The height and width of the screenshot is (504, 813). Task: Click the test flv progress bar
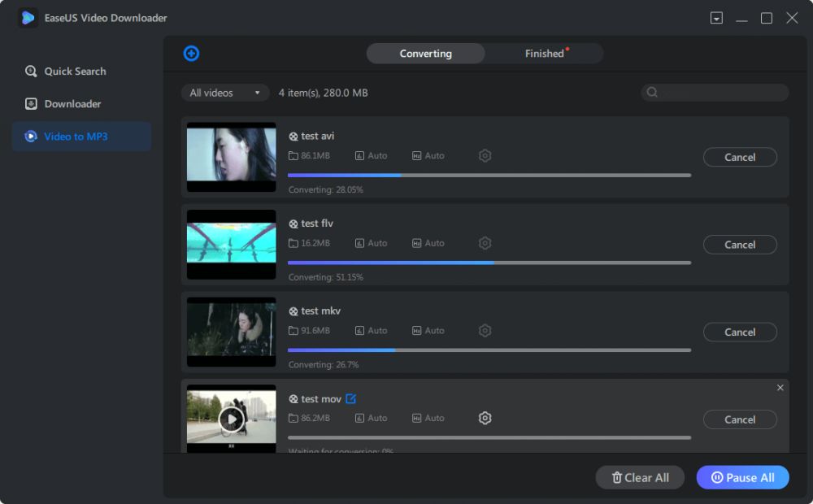[489, 263]
